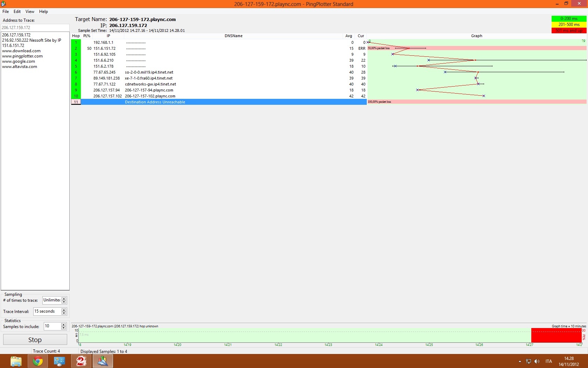The width and height of the screenshot is (588, 368).
Task: Click the red '501 ms and up' legend swatch
Action: tap(569, 30)
